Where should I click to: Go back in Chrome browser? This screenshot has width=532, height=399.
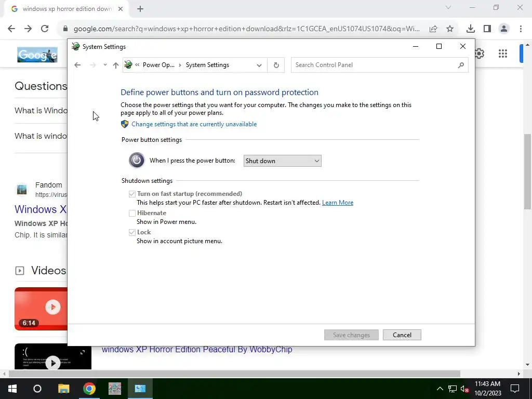click(x=11, y=29)
